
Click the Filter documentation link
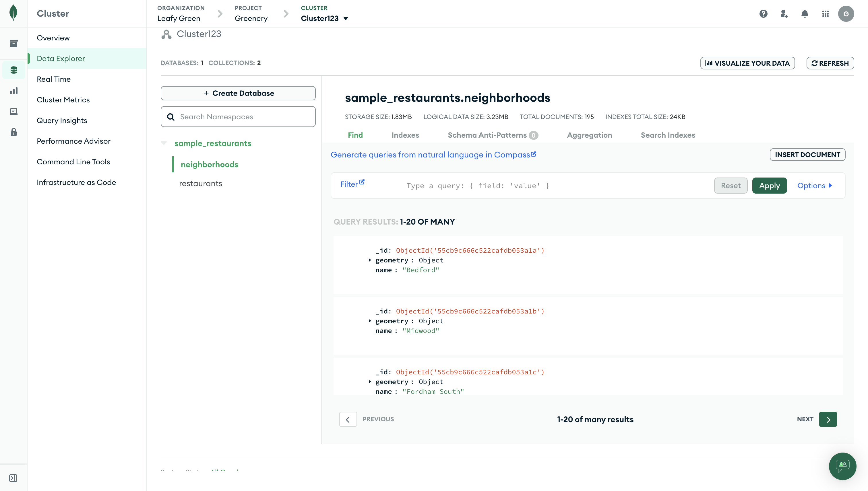point(352,184)
